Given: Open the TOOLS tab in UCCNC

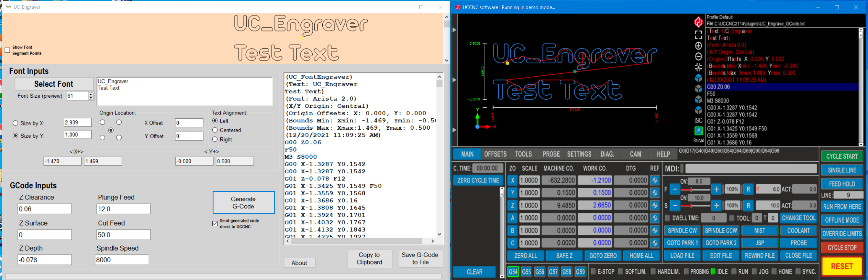Looking at the screenshot, I should tap(523, 154).
